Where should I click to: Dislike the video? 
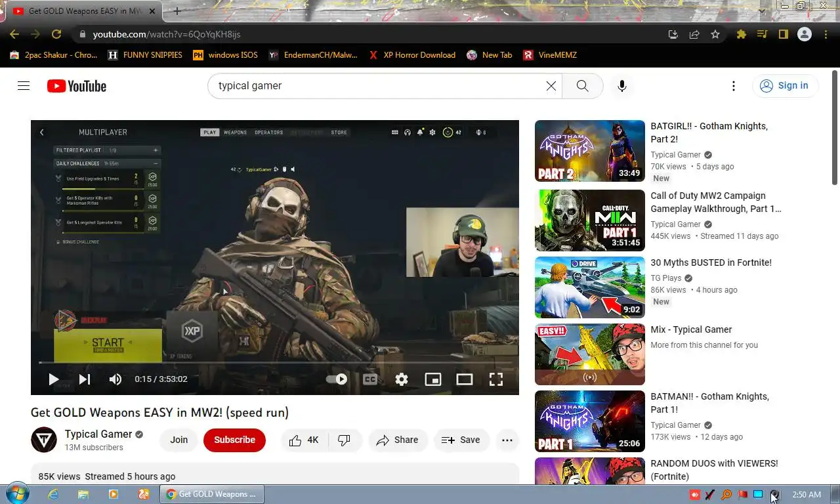[344, 440]
